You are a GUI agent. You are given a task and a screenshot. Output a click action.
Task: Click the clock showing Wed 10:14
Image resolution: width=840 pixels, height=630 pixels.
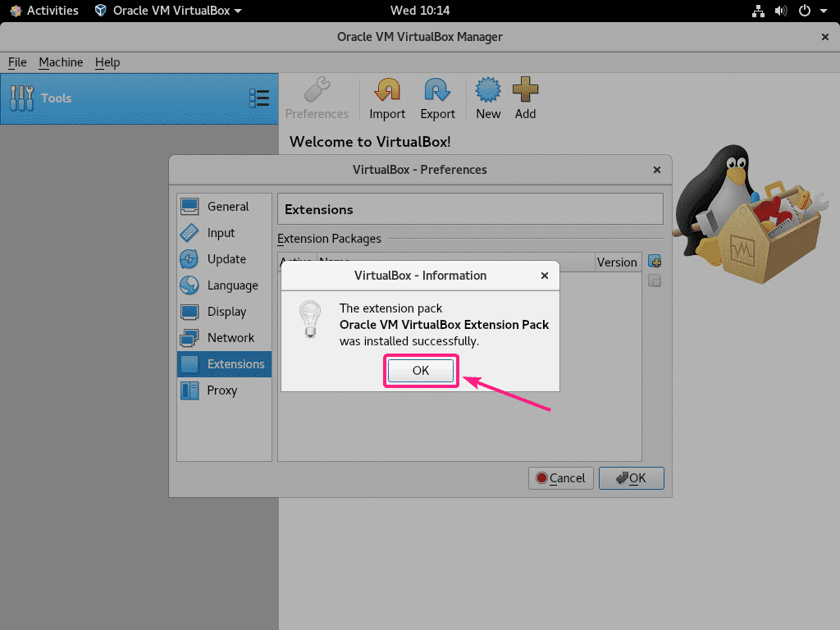[420, 10]
